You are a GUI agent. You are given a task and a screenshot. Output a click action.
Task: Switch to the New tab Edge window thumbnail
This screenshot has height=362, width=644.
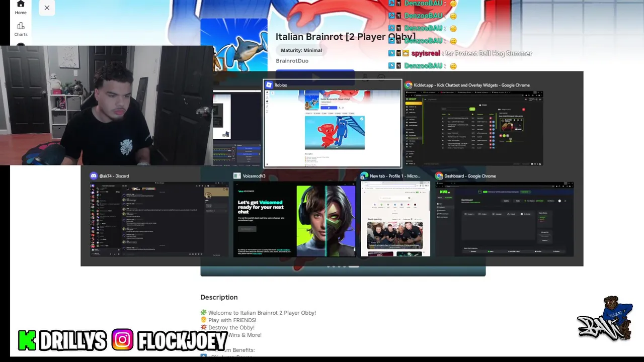pos(395,219)
